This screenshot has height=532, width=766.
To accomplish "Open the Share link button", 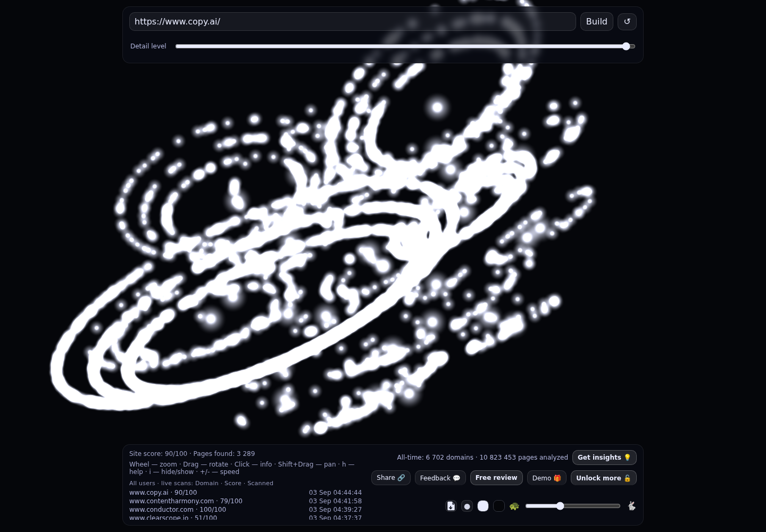I will coord(391,478).
